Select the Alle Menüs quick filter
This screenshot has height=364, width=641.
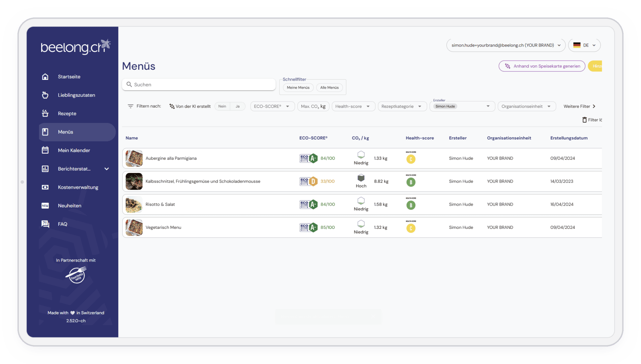pyautogui.click(x=329, y=88)
